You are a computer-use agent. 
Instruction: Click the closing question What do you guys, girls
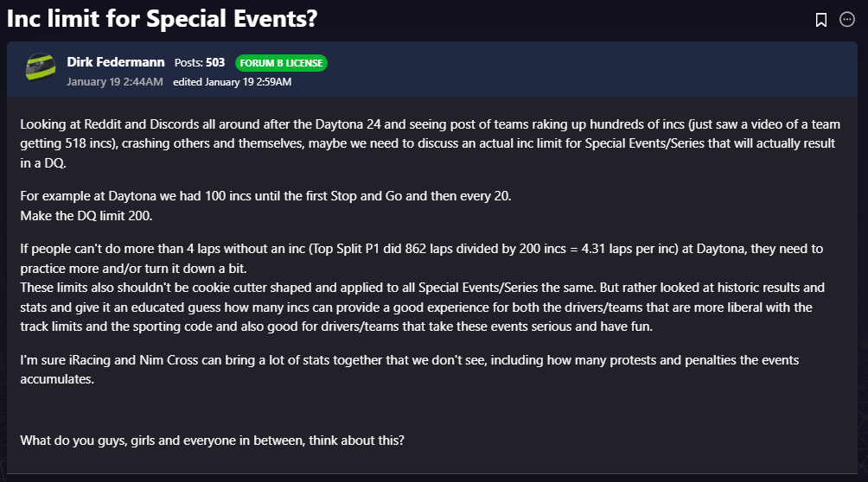pyautogui.click(x=213, y=440)
